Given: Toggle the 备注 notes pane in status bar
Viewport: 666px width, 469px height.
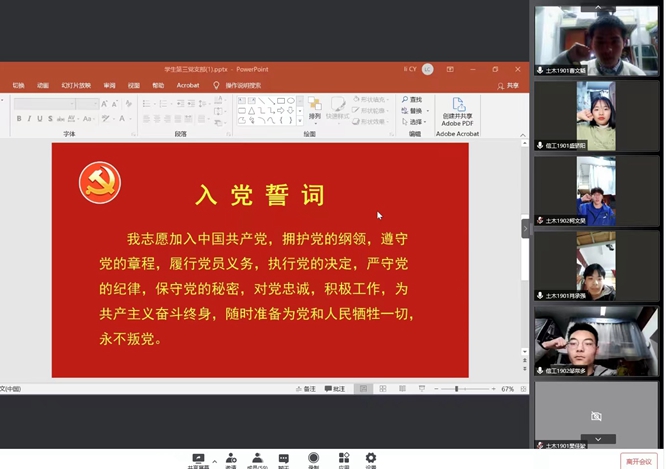Looking at the screenshot, I should pos(304,389).
